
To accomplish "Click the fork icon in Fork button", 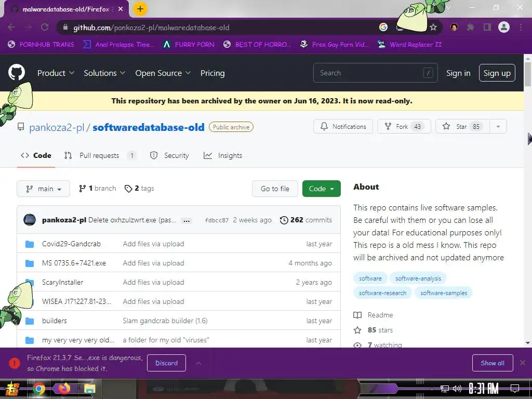I will point(388,127).
